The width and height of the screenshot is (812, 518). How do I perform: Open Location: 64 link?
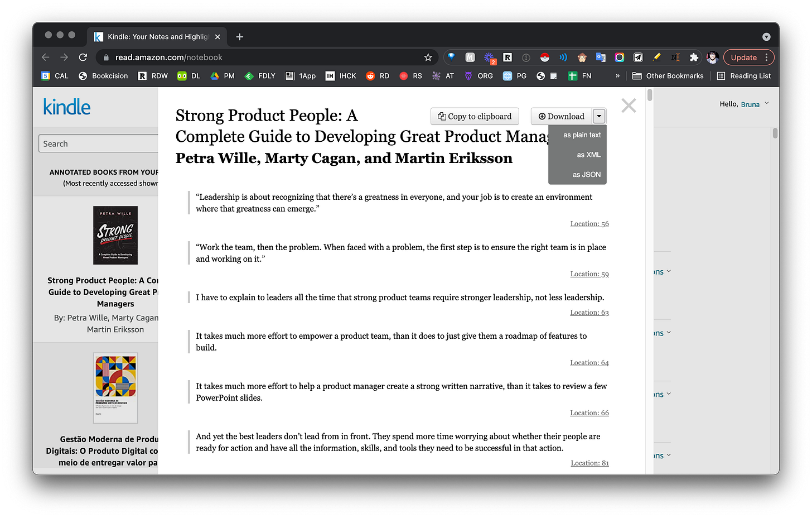(x=589, y=363)
